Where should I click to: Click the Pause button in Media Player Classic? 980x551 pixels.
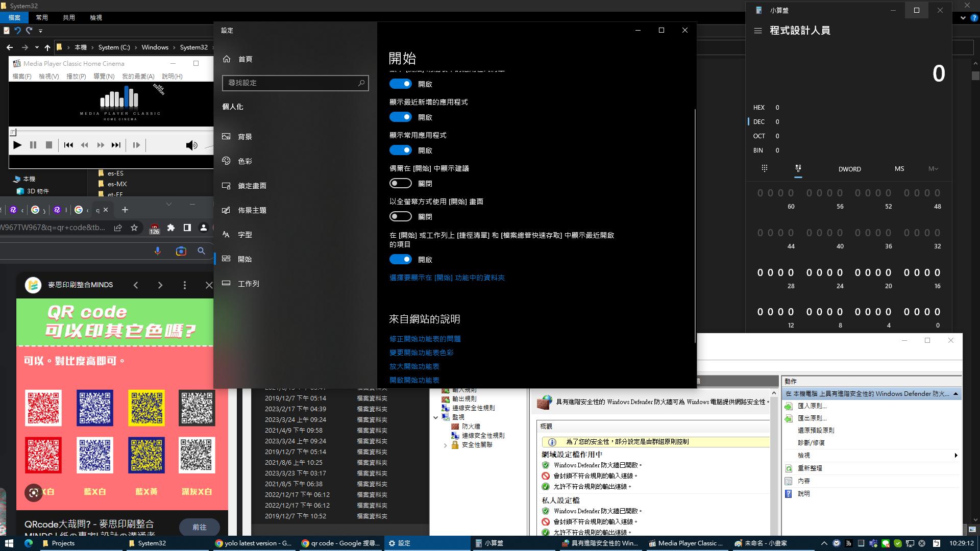tap(33, 145)
